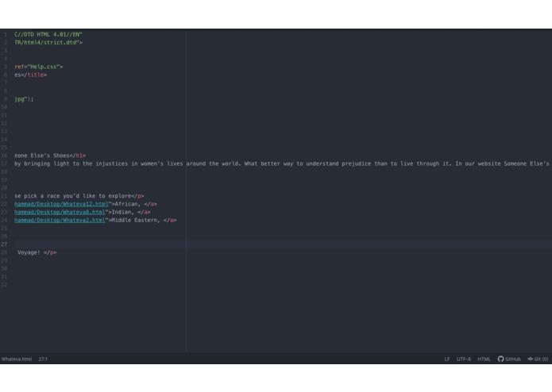Select line 22 via its gutter number
This screenshot has width=552, height=392.
[4, 204]
